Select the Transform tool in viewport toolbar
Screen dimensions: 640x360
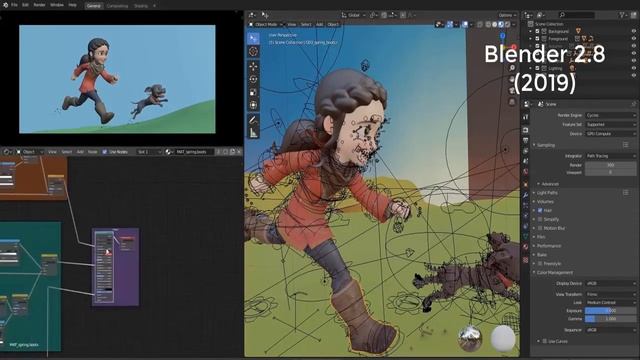pos(253,105)
